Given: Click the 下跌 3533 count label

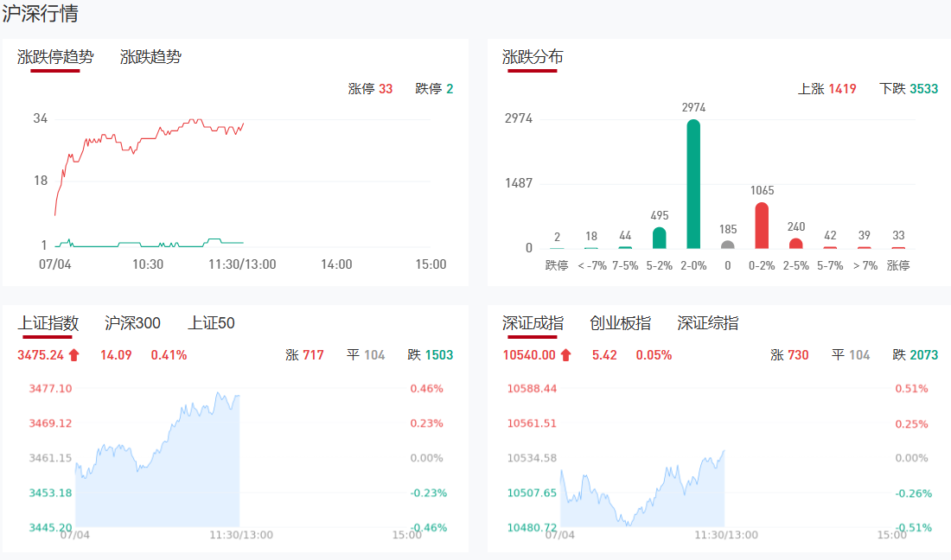Looking at the screenshot, I should point(909,89).
